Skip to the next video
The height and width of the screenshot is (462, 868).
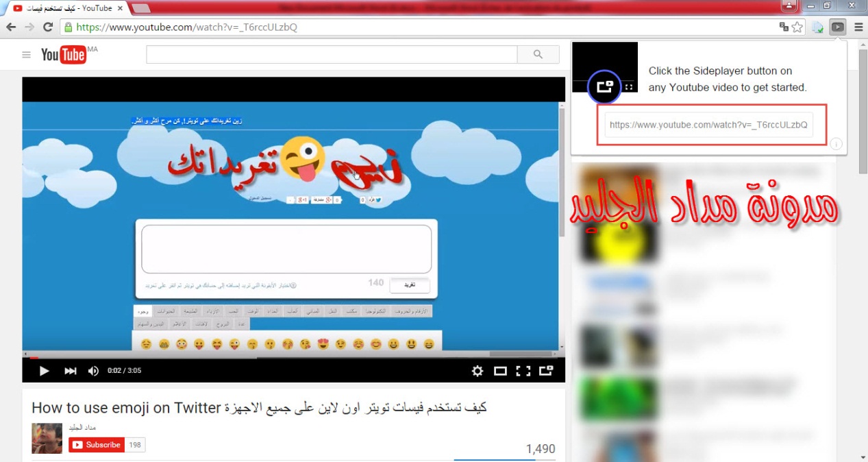coord(70,371)
